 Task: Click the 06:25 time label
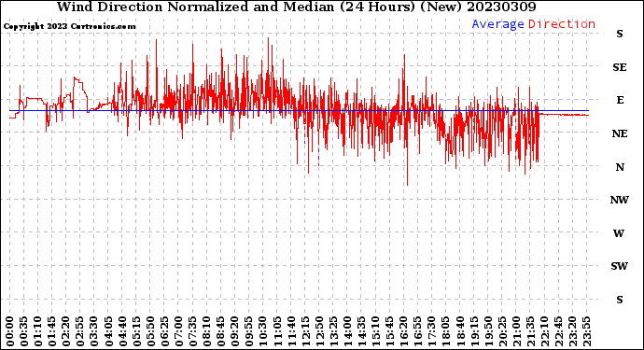164,332
